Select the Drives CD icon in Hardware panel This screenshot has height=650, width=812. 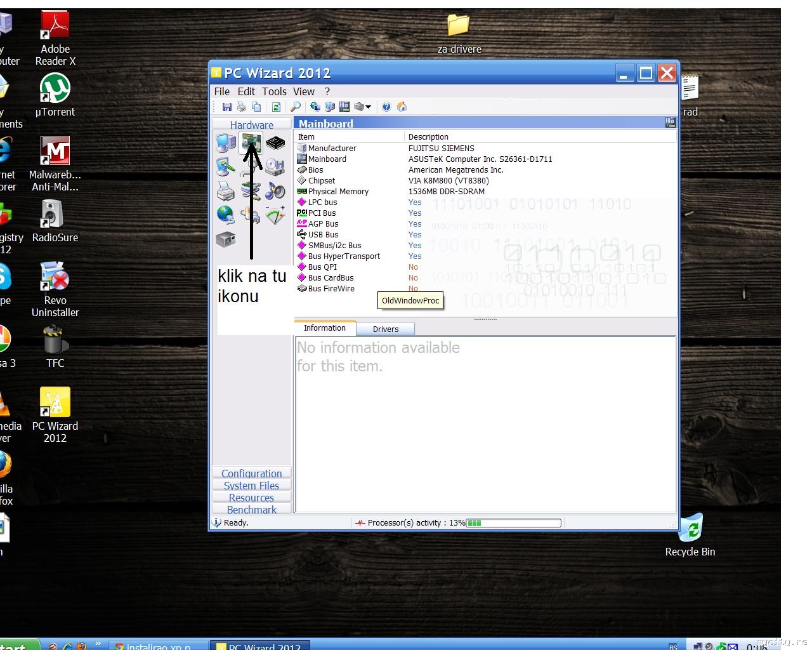point(275,167)
